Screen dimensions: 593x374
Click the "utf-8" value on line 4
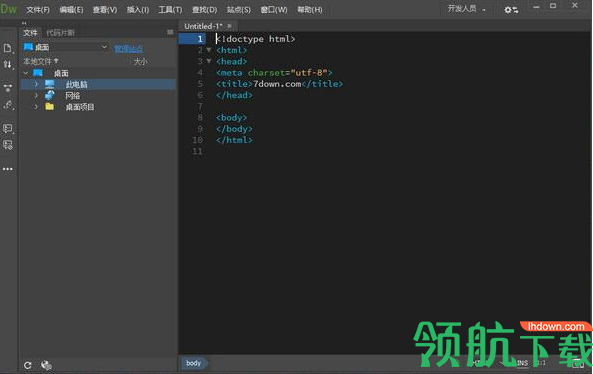coord(309,72)
